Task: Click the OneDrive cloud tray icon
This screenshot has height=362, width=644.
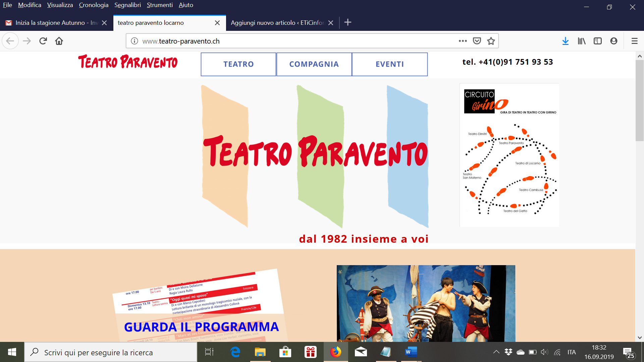Action: coord(521,352)
